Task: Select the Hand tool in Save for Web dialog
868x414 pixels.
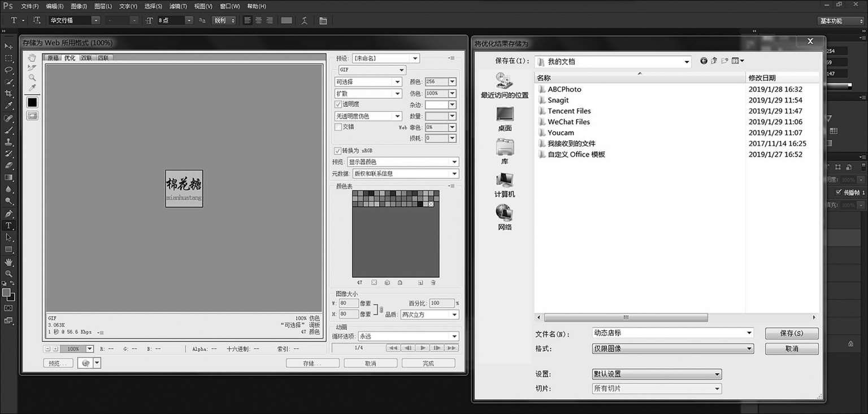Action: 32,58
